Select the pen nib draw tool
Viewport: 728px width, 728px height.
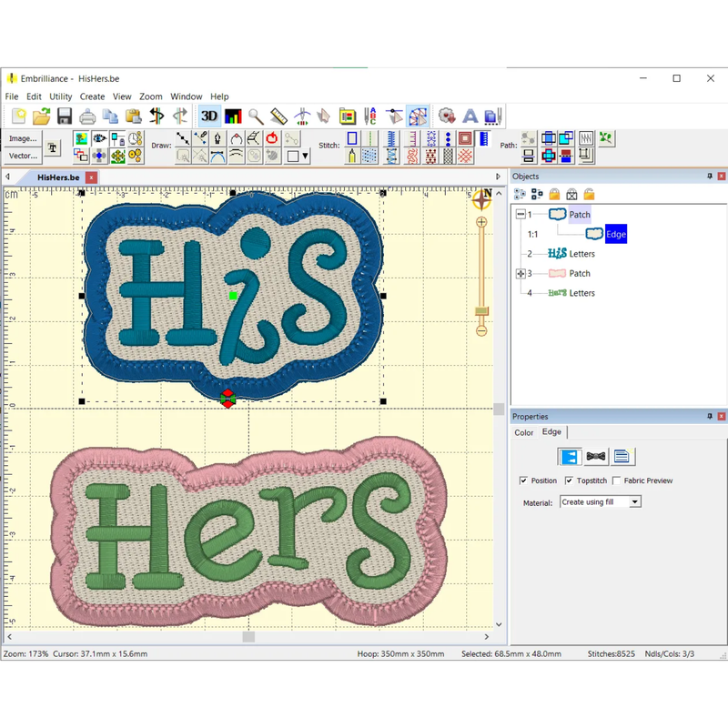click(217, 138)
